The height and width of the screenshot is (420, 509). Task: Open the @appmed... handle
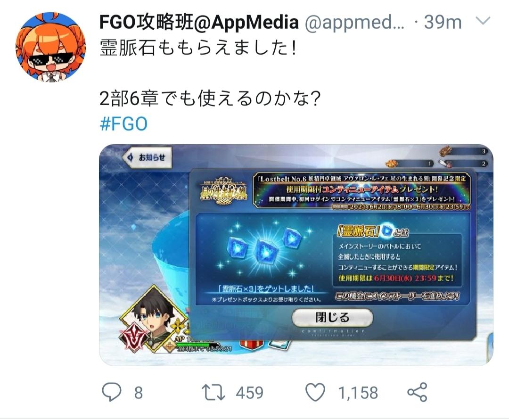[354, 23]
